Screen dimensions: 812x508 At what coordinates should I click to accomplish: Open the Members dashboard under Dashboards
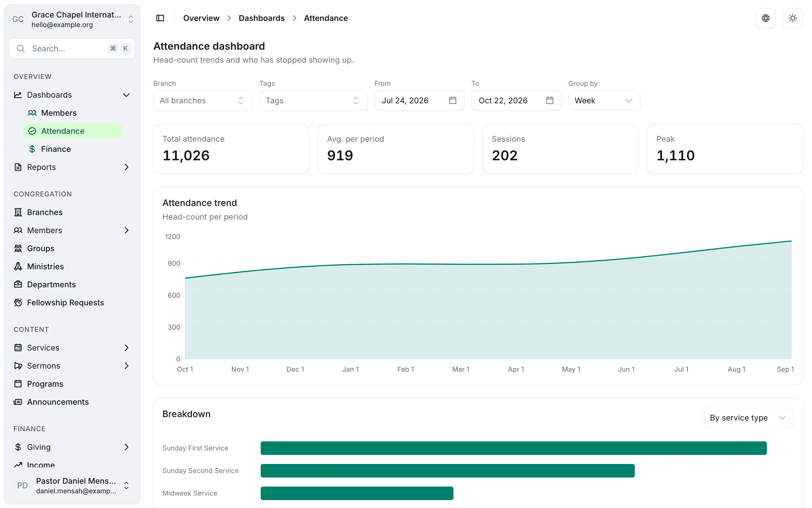pyautogui.click(x=72, y=113)
